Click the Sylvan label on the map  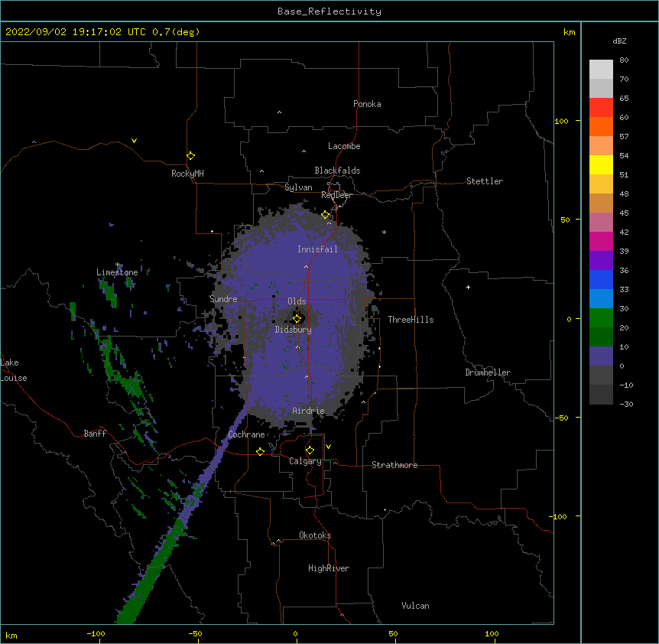tap(298, 187)
